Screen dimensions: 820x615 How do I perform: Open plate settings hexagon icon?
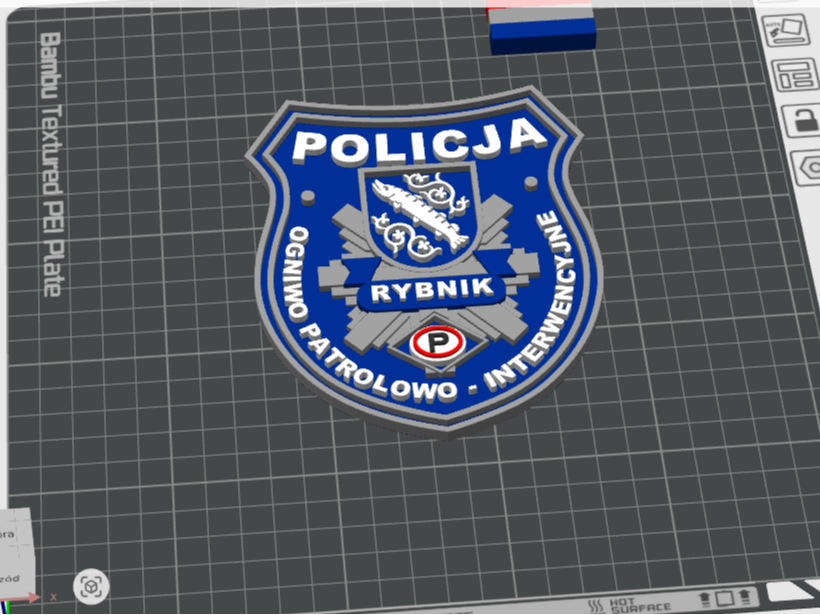(x=807, y=168)
